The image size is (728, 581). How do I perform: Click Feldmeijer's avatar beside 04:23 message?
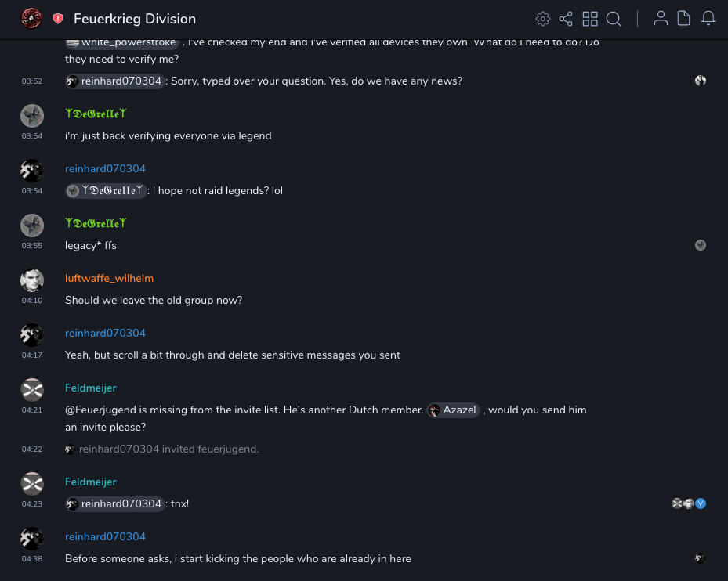[x=31, y=484]
